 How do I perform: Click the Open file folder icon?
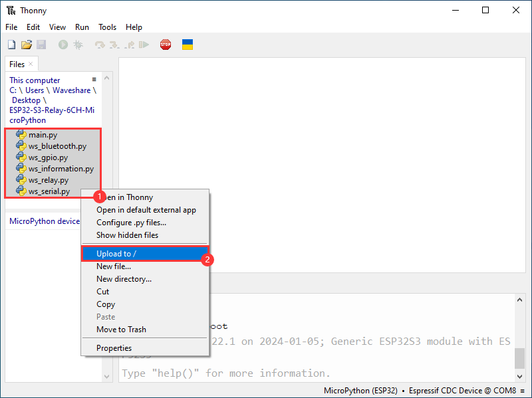[x=27, y=45]
